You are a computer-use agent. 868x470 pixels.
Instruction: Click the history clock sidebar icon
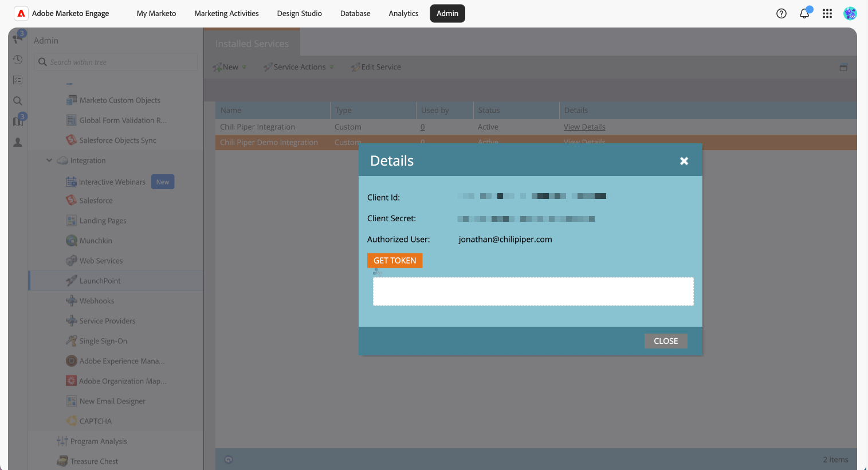coord(18,60)
